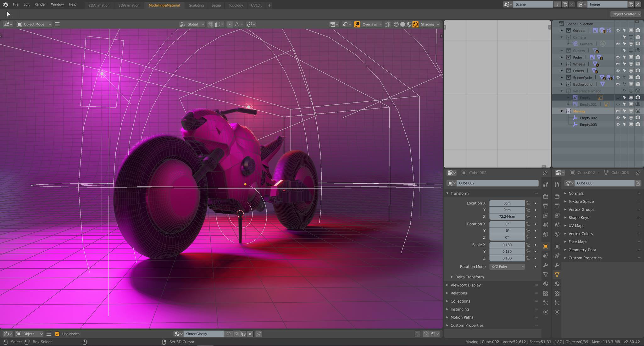Open the Object Mode dropdown
The image size is (644, 346).
click(x=34, y=24)
